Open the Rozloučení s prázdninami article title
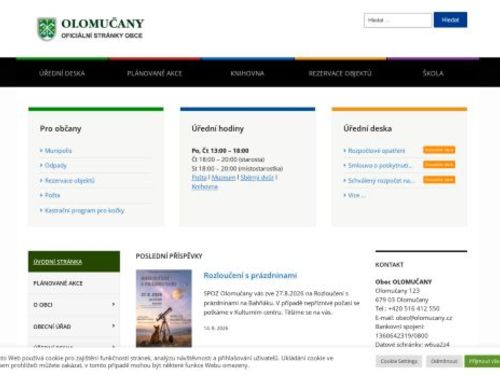This screenshot has height=375, width=500. (250, 276)
